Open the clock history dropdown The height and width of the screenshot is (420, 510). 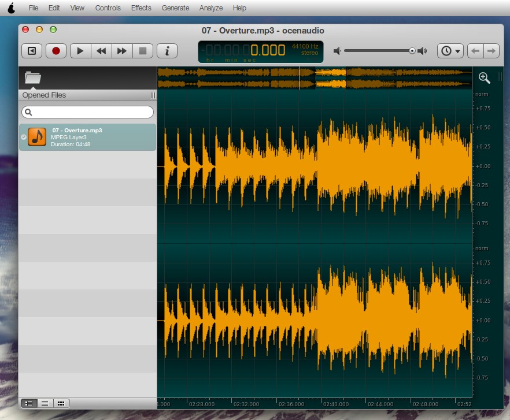point(450,51)
